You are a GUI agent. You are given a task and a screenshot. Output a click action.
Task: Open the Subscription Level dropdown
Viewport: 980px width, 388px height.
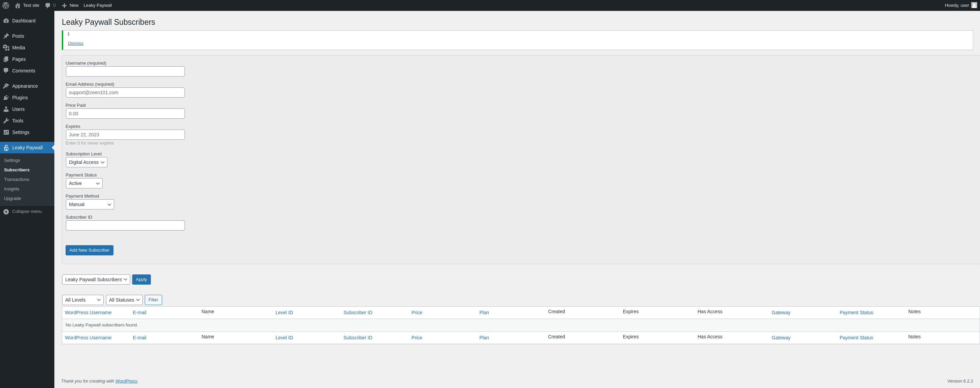pos(86,162)
